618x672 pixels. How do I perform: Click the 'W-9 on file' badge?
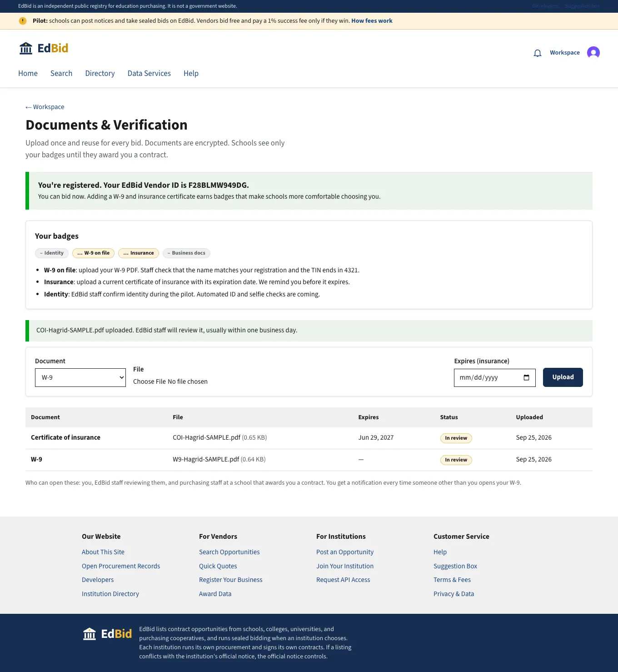point(93,253)
